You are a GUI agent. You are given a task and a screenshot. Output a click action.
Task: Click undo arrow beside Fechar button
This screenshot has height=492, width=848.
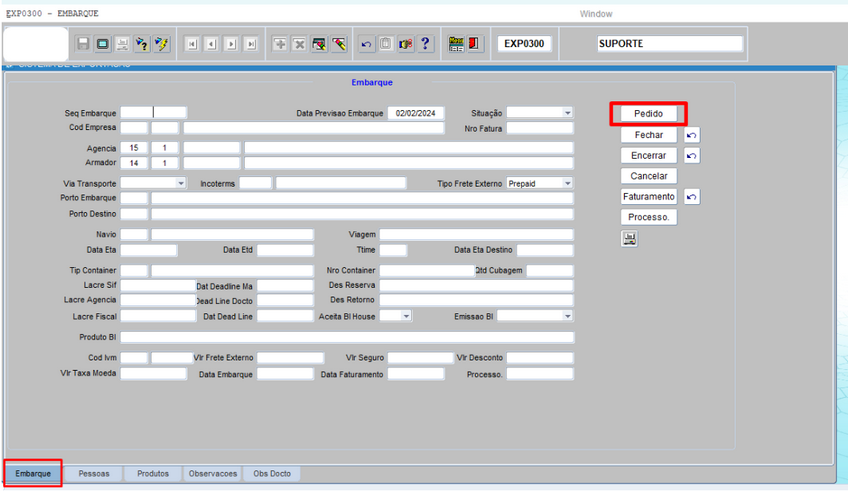click(691, 135)
